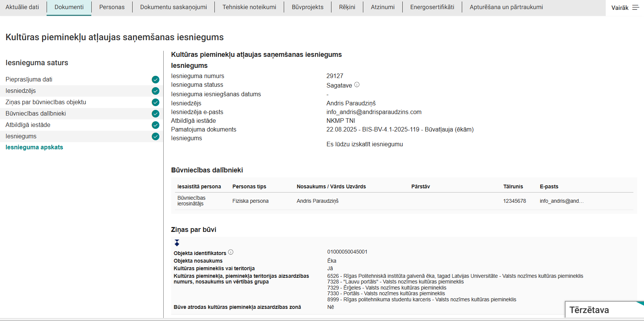The height and width of the screenshot is (321, 644).
Task: Click info icon next to Sagatave status
Action: 357,85
